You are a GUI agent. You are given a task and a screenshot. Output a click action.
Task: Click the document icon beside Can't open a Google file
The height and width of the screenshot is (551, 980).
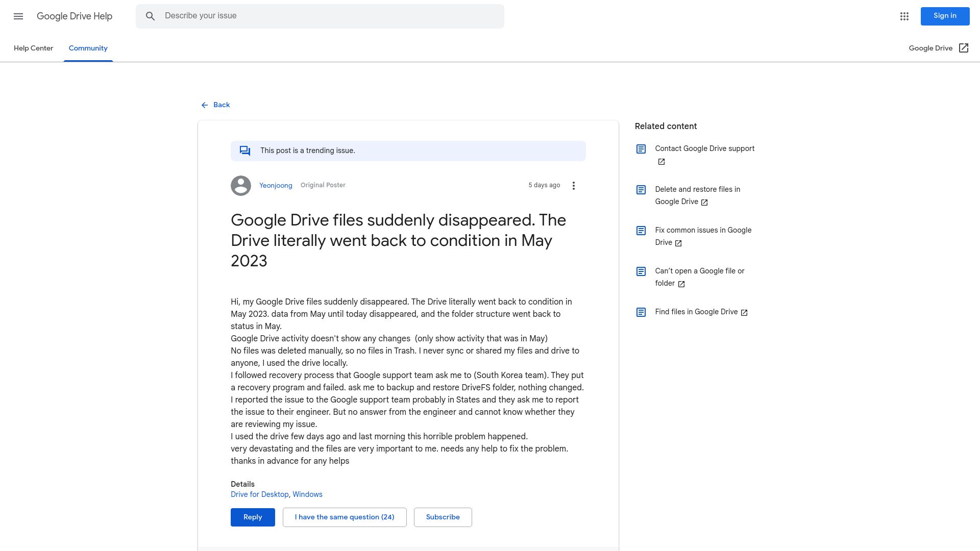(x=641, y=271)
